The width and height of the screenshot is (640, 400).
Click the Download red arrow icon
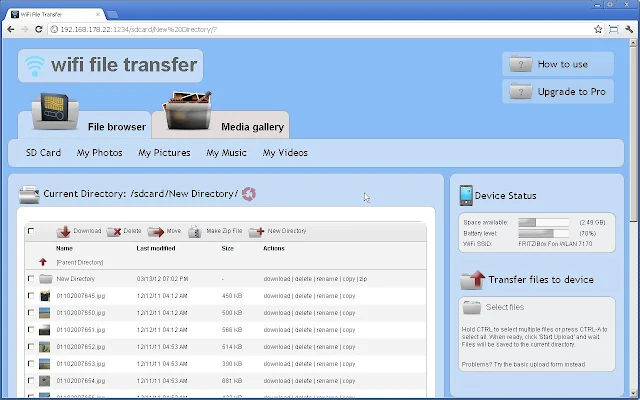tap(63, 231)
